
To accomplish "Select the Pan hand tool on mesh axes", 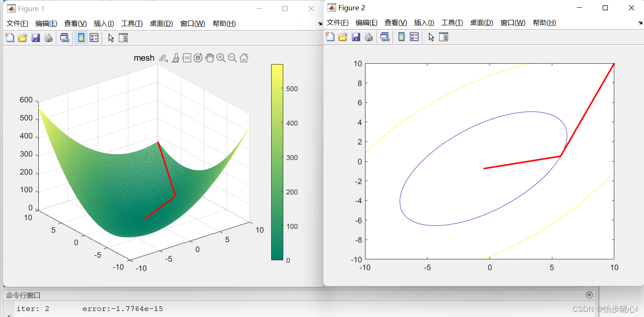I will tap(210, 58).
